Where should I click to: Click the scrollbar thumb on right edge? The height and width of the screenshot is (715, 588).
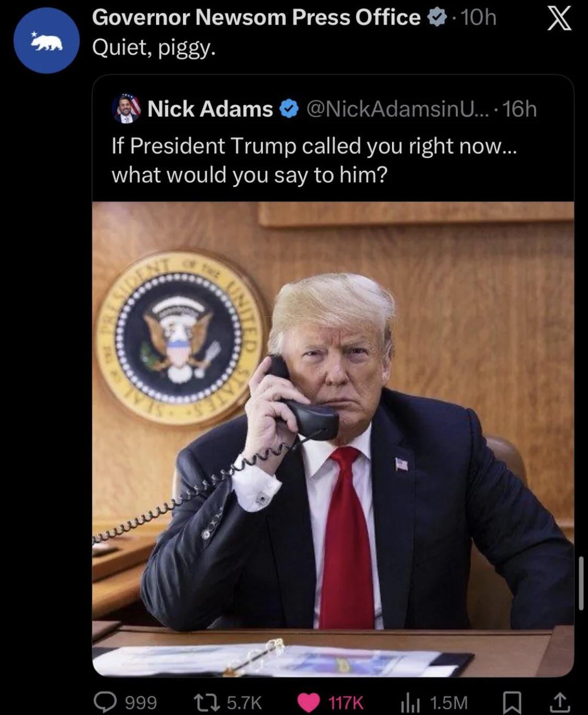(x=581, y=583)
